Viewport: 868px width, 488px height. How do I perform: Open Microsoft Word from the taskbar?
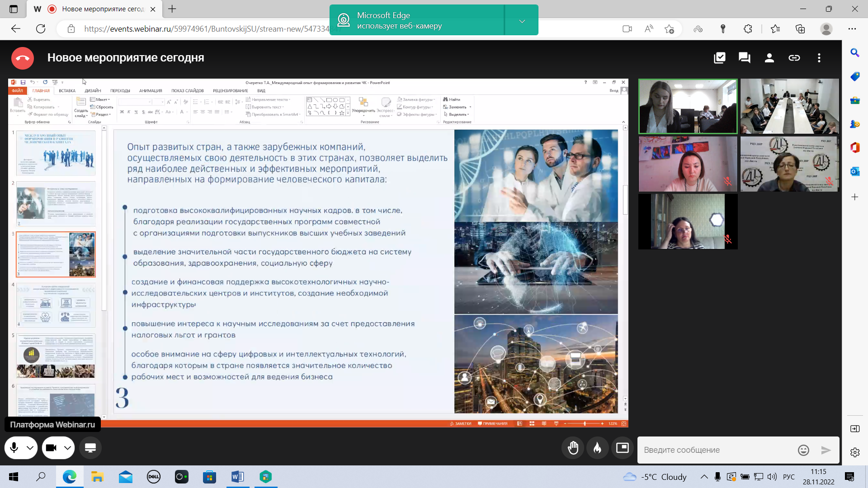pos(237,477)
